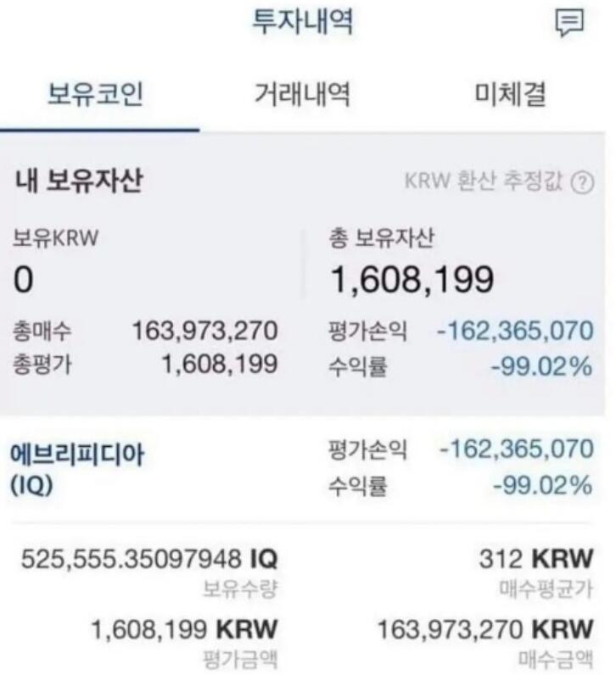The height and width of the screenshot is (675, 616).
Task: Tap the 1,608,199 KRW 평가금액 value
Action: 184,629
